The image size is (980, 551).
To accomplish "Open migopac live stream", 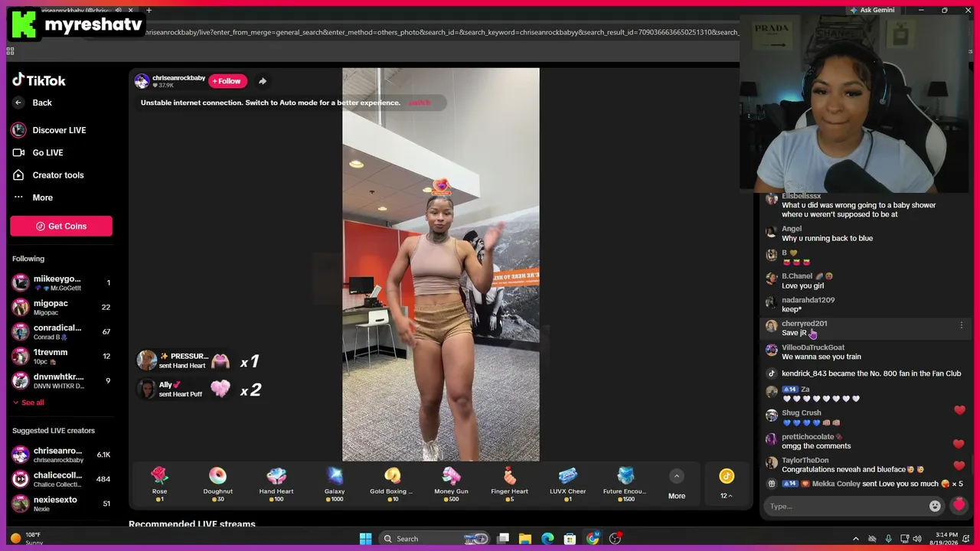I will (x=61, y=308).
